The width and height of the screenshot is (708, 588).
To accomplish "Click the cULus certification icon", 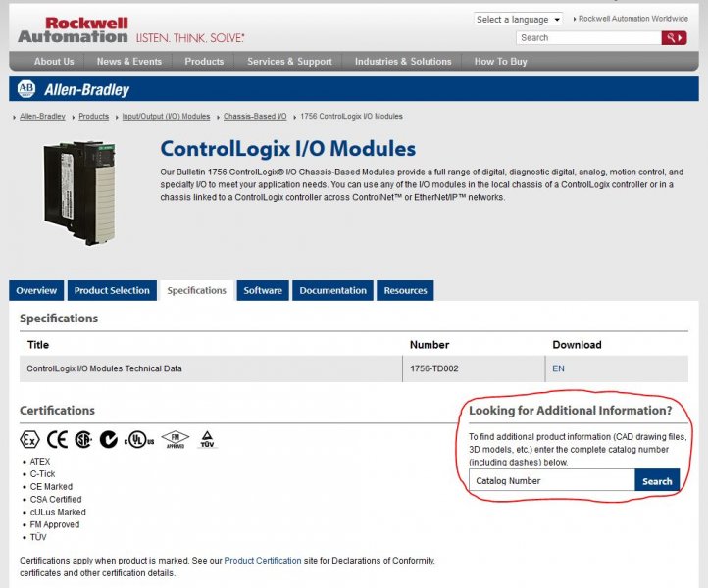I will pyautogui.click(x=139, y=440).
